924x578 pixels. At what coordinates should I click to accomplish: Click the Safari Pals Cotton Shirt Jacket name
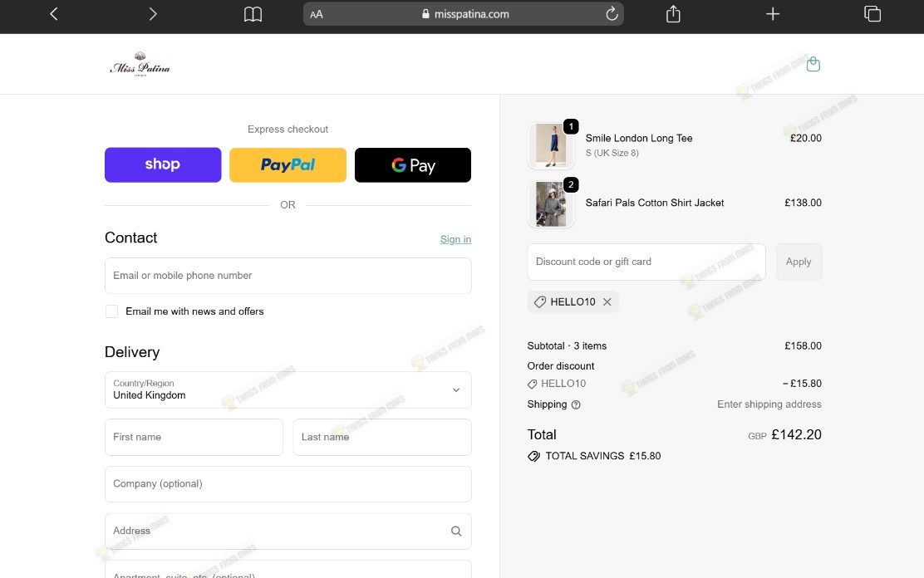click(x=654, y=203)
